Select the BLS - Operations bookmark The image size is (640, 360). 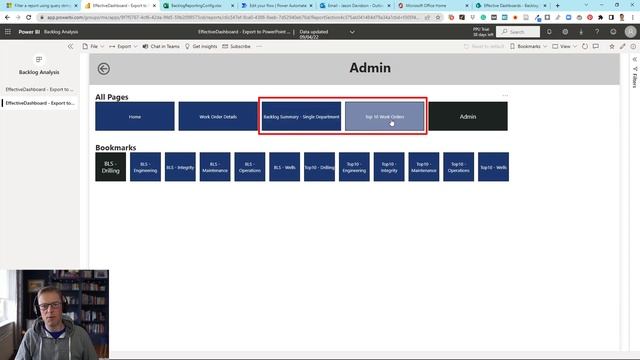tap(250, 167)
